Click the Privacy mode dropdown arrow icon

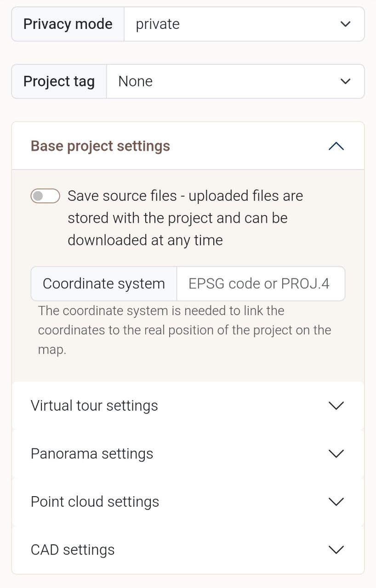tap(345, 24)
